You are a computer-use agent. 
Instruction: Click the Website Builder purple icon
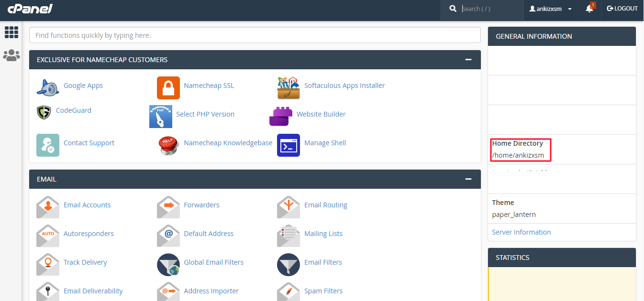click(281, 117)
